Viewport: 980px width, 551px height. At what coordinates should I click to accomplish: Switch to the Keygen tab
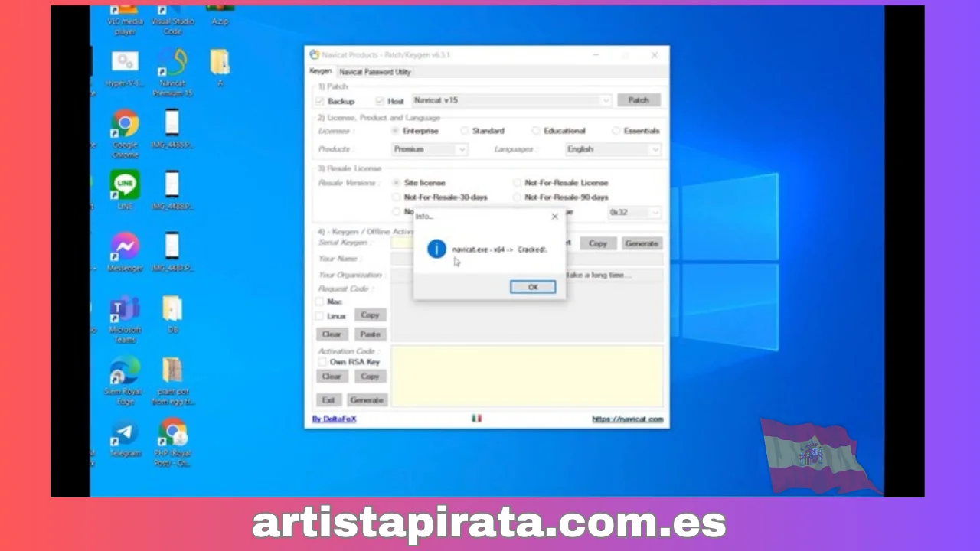[320, 71]
